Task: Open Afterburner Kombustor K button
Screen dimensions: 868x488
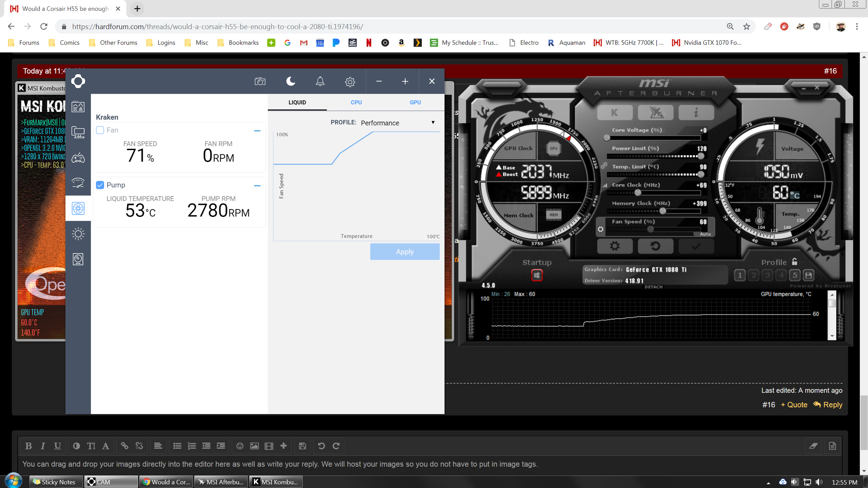Action: [615, 113]
